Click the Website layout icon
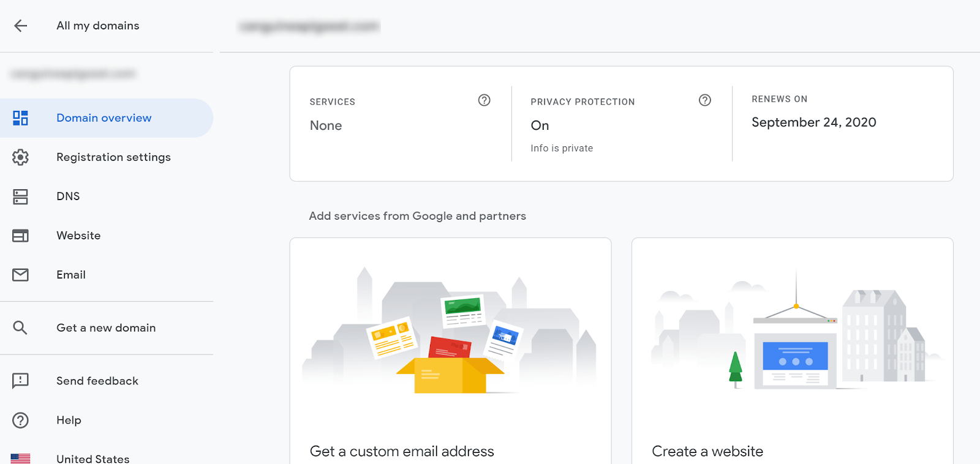 21,236
